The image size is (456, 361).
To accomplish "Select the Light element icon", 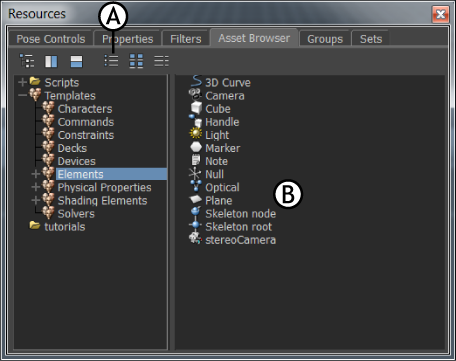I will [196, 134].
